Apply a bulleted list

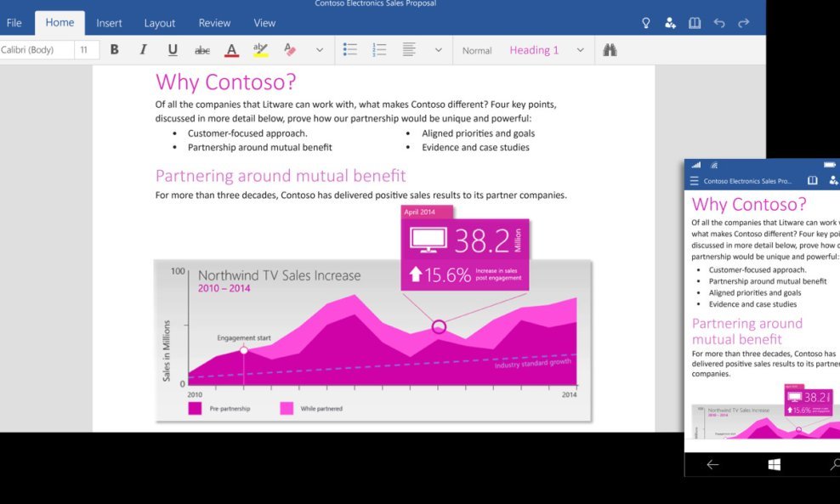tap(349, 50)
